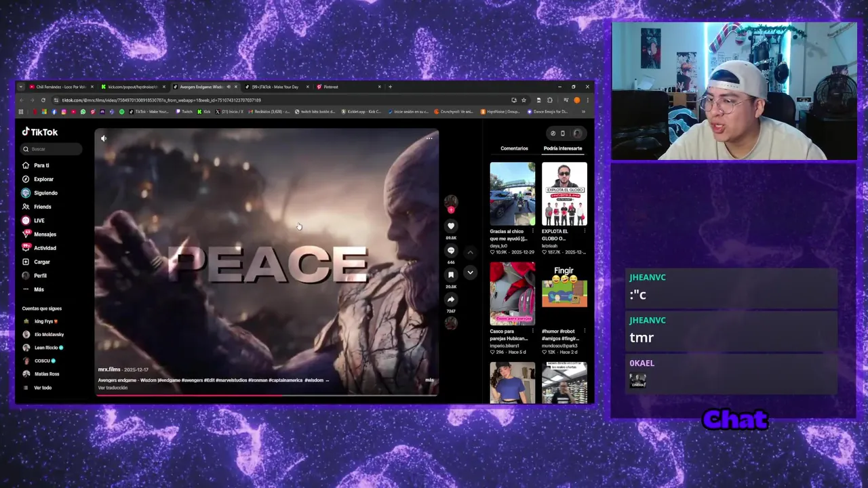Viewport: 868px width, 488px height.
Task: Switch to Comentarios tab
Action: pos(514,148)
